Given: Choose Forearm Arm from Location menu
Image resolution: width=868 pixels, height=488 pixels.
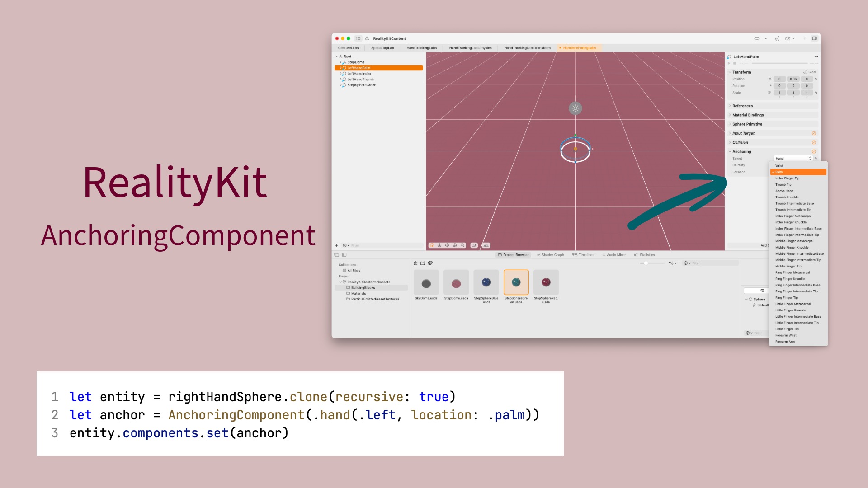Looking at the screenshot, I should point(798,342).
